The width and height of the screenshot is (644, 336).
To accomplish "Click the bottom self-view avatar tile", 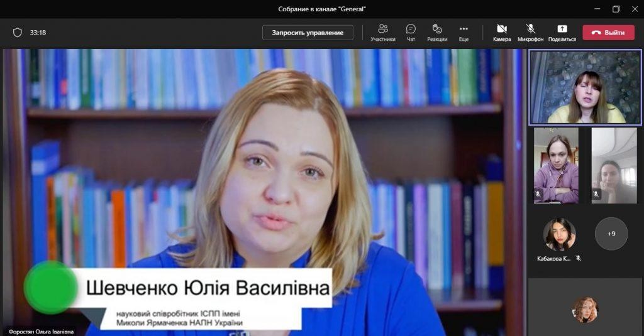I will [585, 310].
